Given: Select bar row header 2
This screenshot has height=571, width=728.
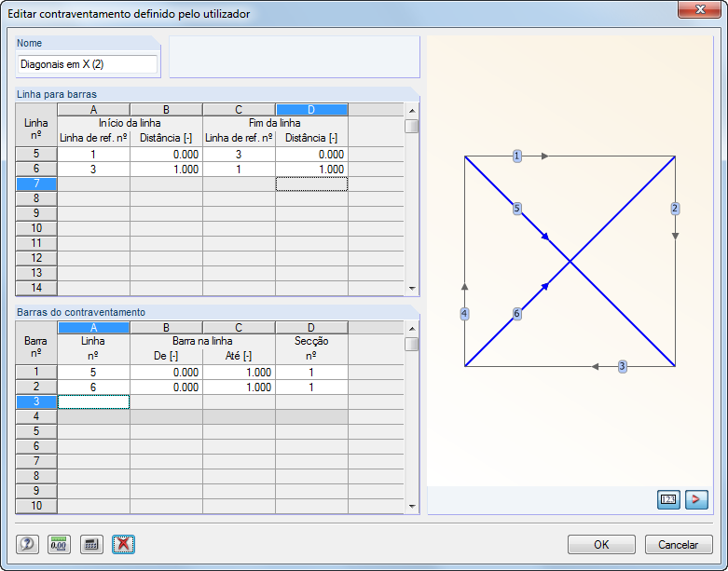Looking at the screenshot, I should (x=36, y=387).
